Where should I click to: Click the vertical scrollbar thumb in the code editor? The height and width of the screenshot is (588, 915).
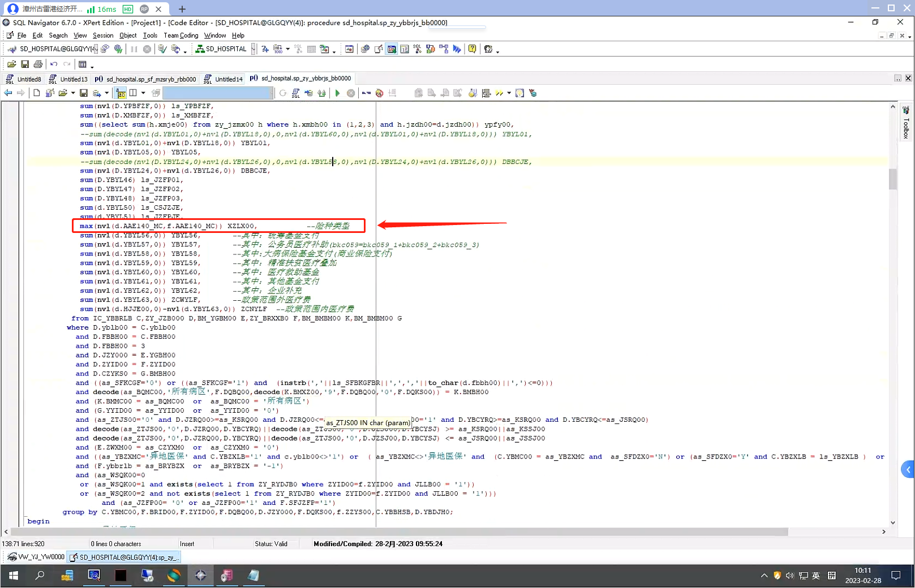point(893,179)
